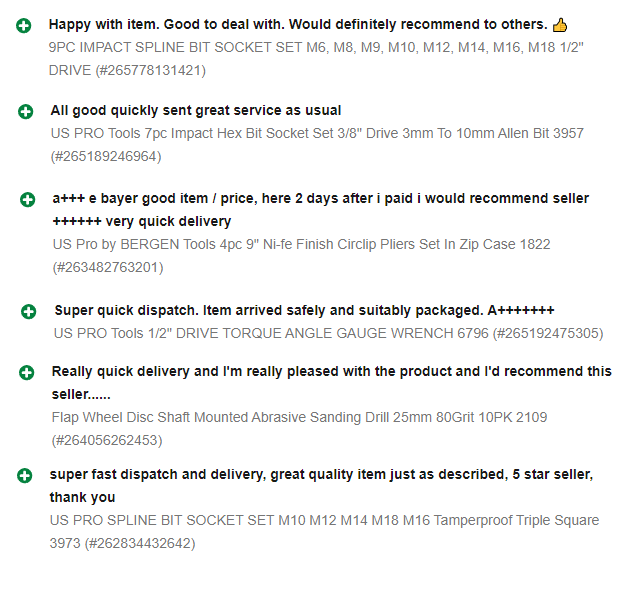Click green plus icon beside 'Happy with item' feedback
639x609 pixels.
click(x=24, y=24)
